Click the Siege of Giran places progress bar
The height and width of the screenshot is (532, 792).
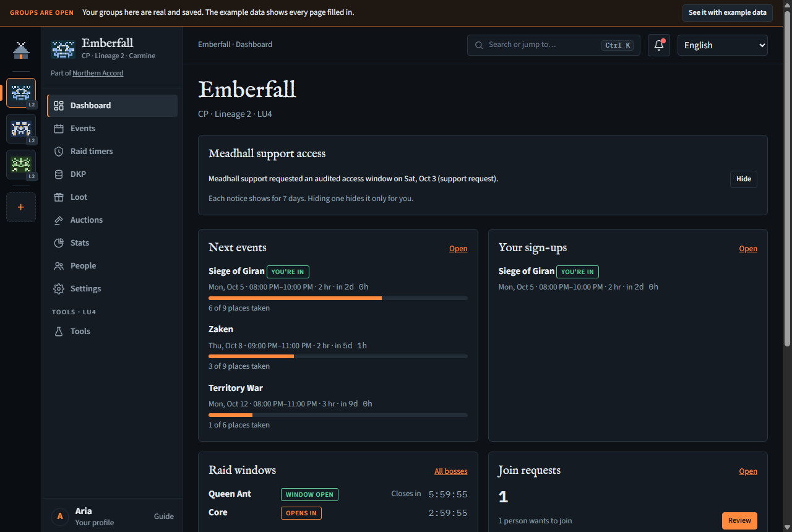[338, 298]
